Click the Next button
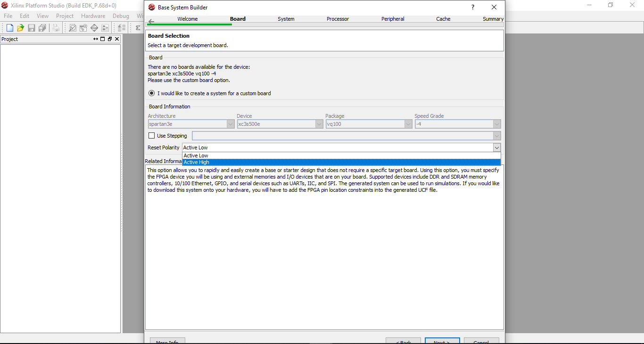The height and width of the screenshot is (344, 644). [442, 341]
